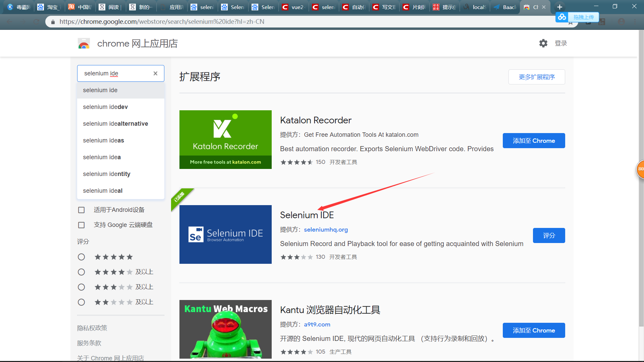Open a new tab with the plus button
This screenshot has height=362, width=644.
pyautogui.click(x=559, y=7)
